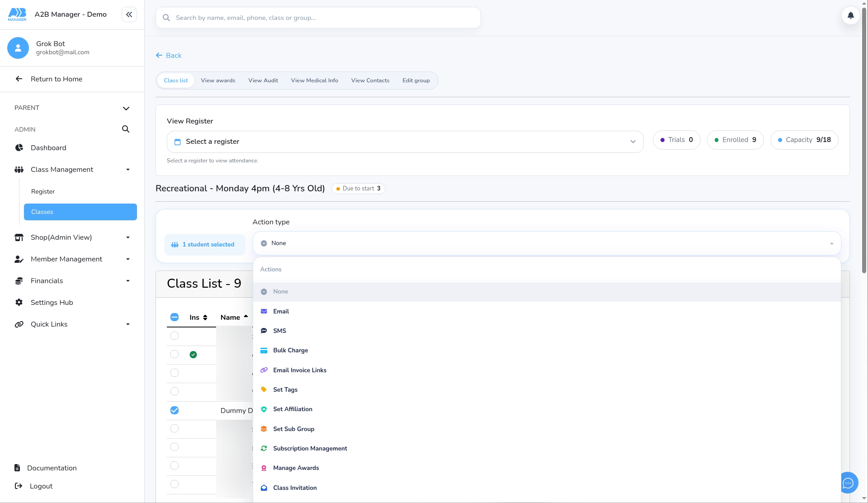Viewport: 868px width, 503px height.
Task: Click the Set Sub Group layers icon
Action: 264,429
